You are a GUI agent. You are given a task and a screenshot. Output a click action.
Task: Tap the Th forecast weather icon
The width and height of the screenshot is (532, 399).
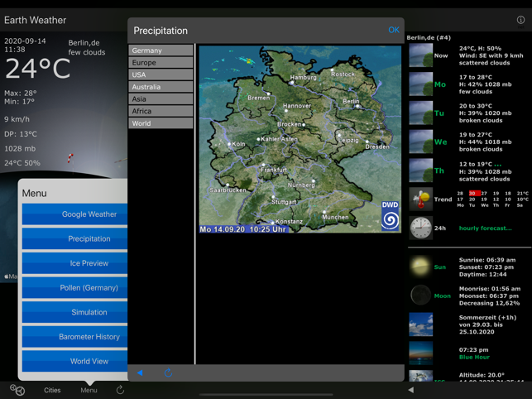click(420, 171)
